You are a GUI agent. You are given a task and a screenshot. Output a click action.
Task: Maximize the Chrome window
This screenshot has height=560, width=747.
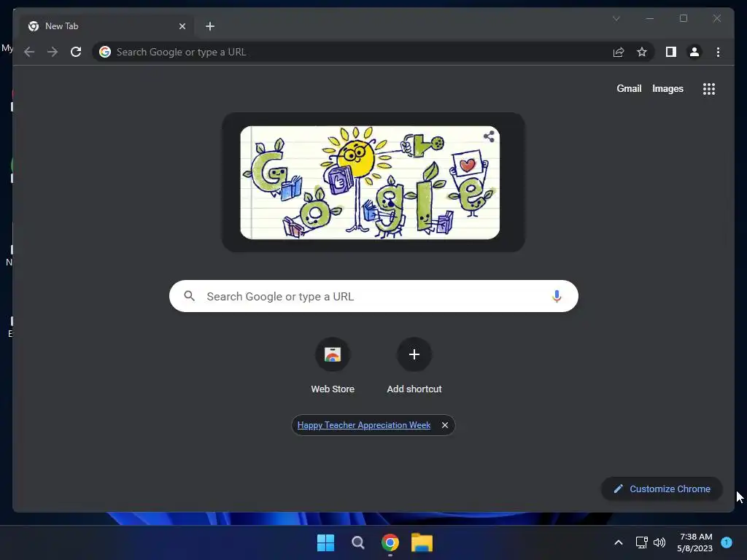(x=684, y=18)
